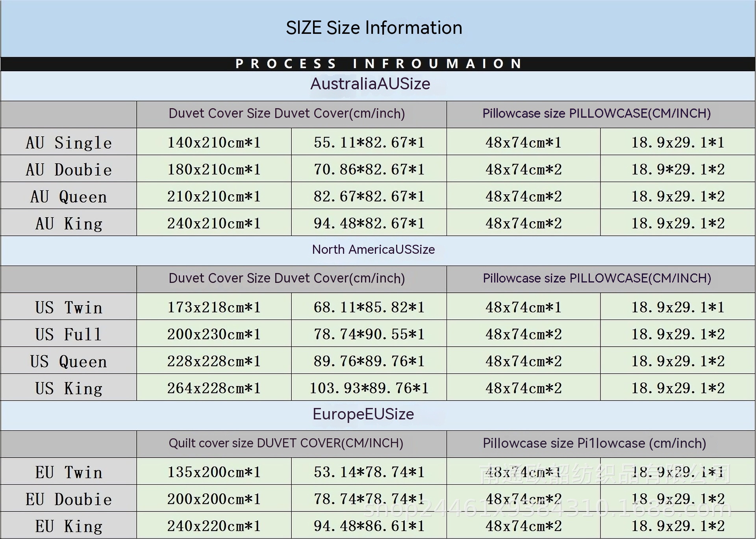Image resolution: width=756 pixels, height=539 pixels.
Task: Select the AU Queen row label
Action: click(x=69, y=196)
